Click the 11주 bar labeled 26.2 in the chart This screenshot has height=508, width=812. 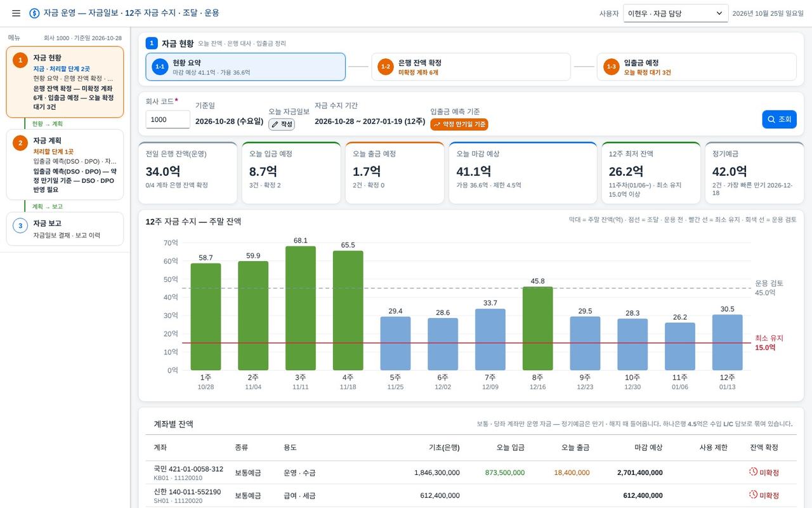pyautogui.click(x=680, y=346)
